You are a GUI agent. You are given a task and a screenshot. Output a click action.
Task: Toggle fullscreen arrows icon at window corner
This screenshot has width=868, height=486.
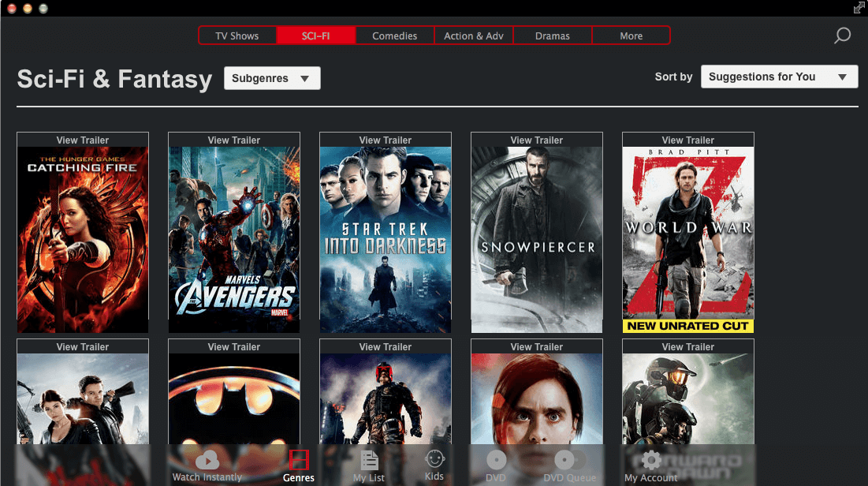click(859, 7)
